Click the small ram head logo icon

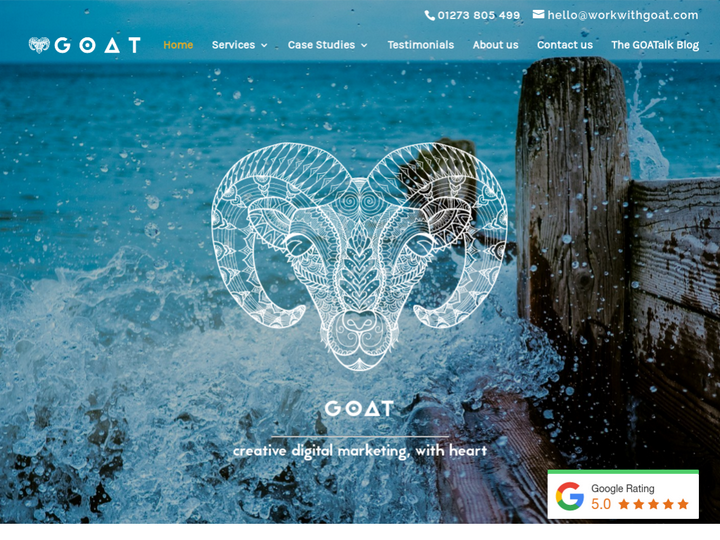[x=39, y=45]
